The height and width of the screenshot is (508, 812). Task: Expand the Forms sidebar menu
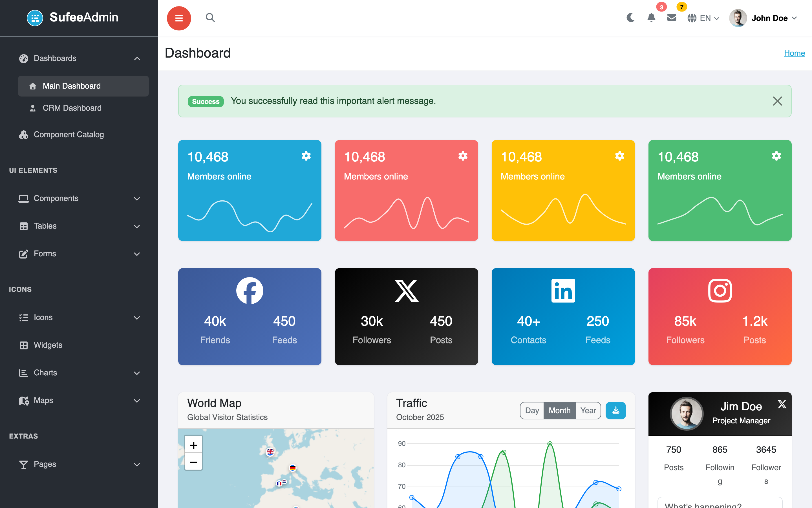(79, 254)
